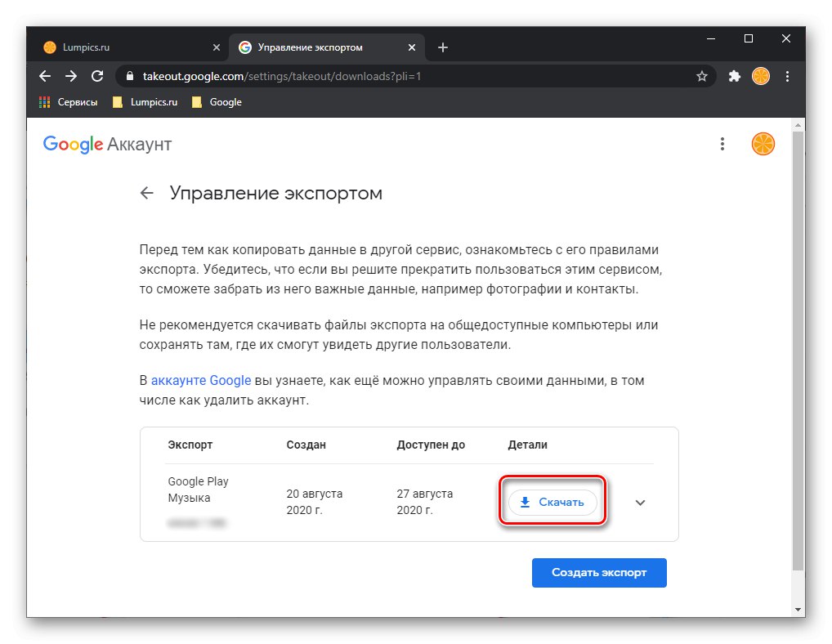Expand Google Play Музыка export details chevron

click(640, 503)
